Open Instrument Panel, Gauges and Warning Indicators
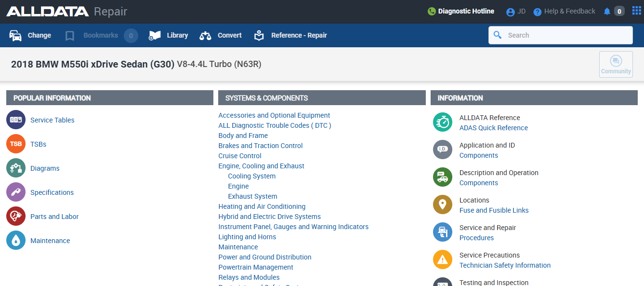Image resolution: width=644 pixels, height=286 pixels. (x=293, y=227)
